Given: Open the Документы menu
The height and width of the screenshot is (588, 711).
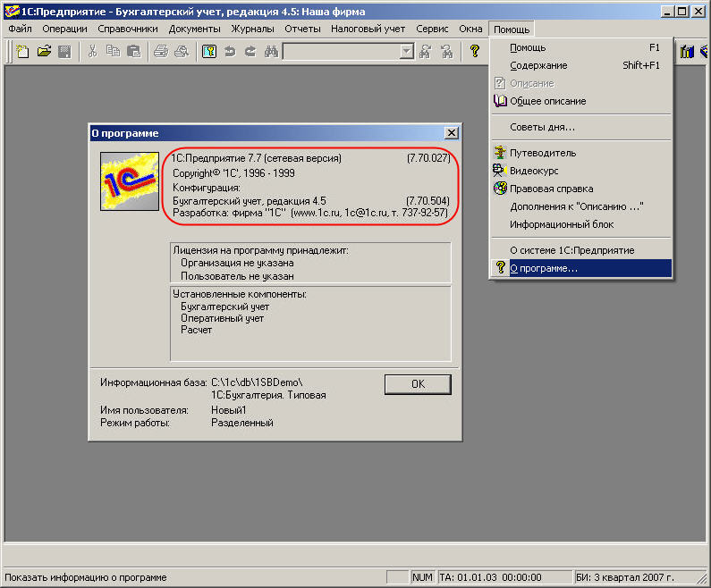Looking at the screenshot, I should pos(195,29).
